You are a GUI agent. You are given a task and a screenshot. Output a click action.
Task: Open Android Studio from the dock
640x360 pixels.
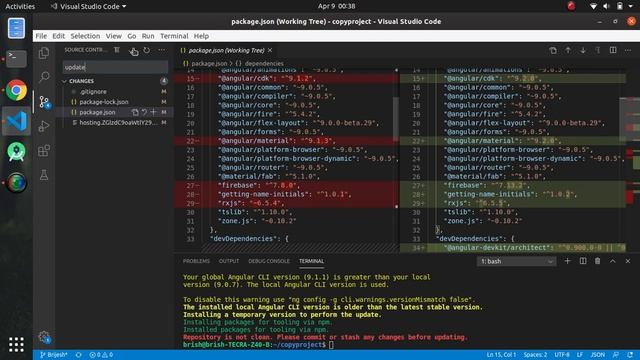(x=16, y=151)
